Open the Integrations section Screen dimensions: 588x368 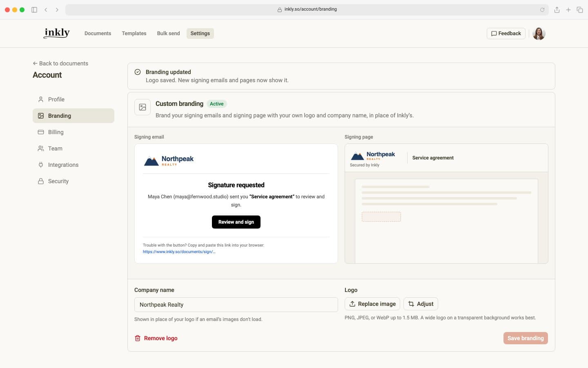click(73, 165)
